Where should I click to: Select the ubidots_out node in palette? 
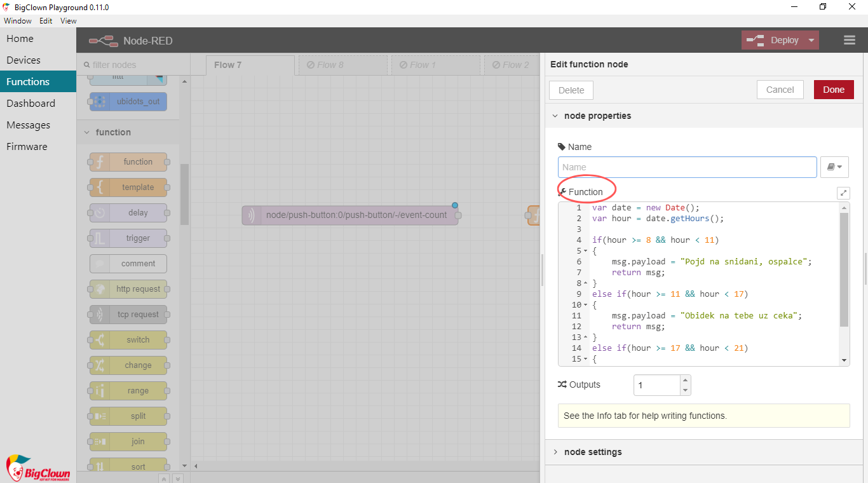pos(128,102)
